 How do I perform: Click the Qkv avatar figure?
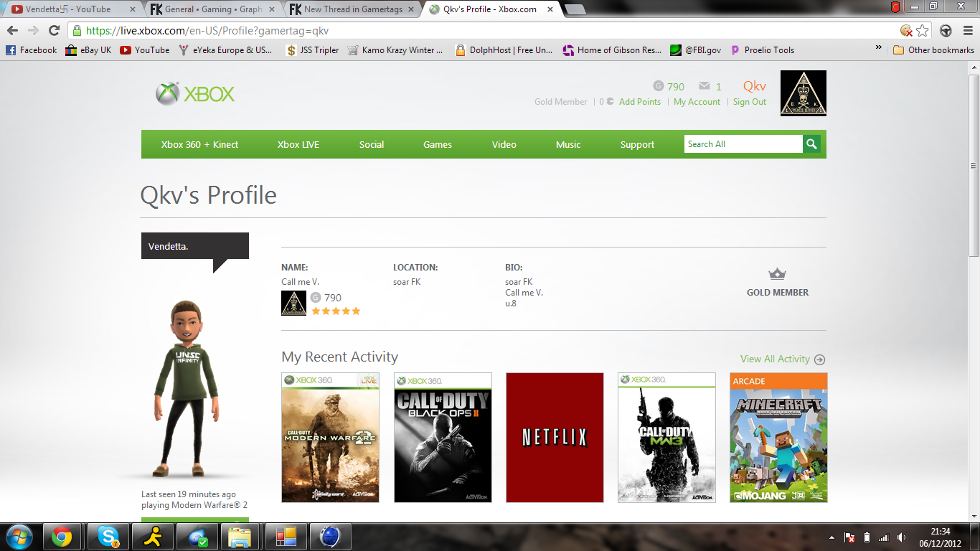(x=188, y=389)
